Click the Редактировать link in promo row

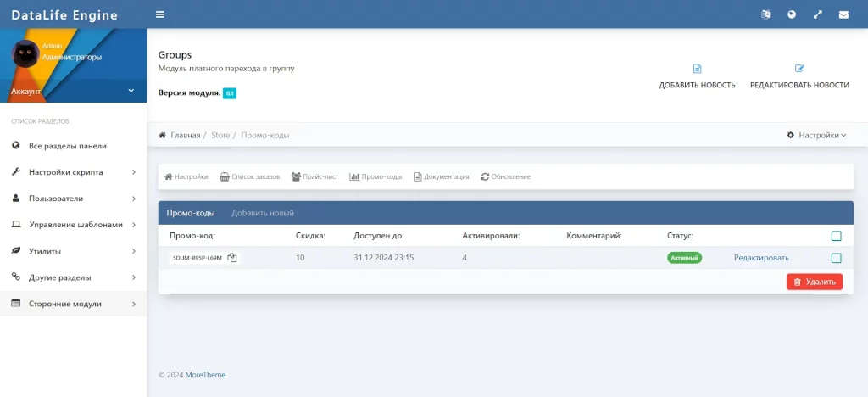761,258
